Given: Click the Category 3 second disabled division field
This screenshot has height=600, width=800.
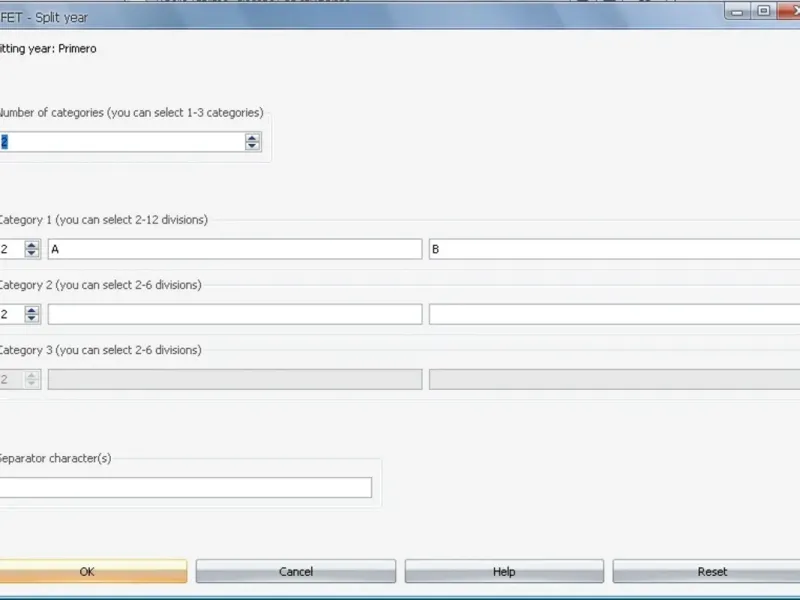Looking at the screenshot, I should tap(614, 380).
